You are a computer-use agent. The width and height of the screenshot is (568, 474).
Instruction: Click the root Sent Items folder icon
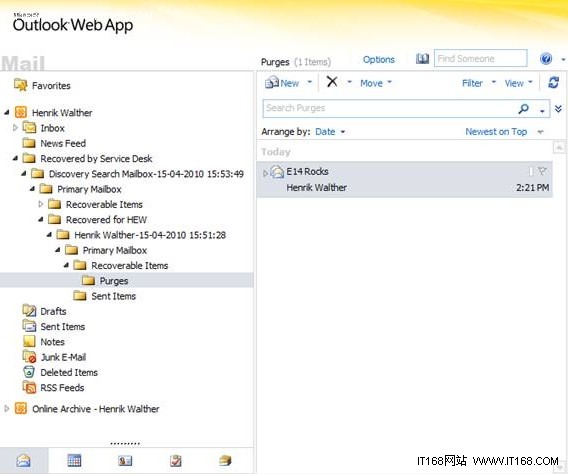[29, 326]
